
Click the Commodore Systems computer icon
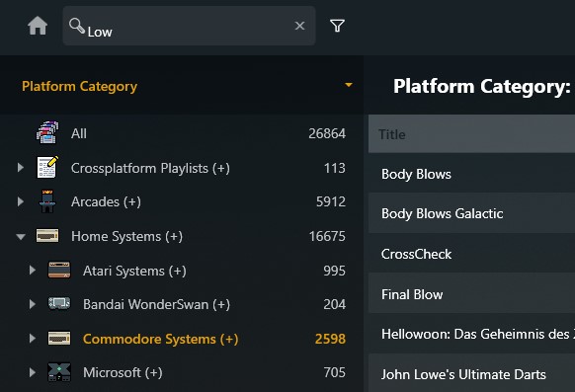pyautogui.click(x=59, y=338)
